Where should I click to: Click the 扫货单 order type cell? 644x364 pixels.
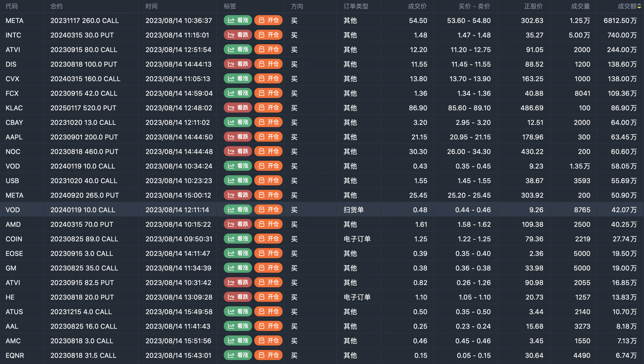[x=354, y=210]
